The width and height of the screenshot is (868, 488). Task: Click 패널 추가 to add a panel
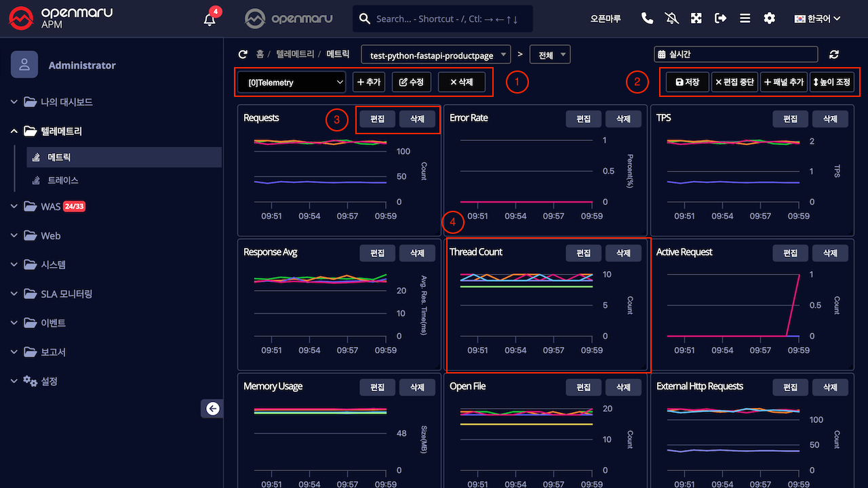(783, 83)
